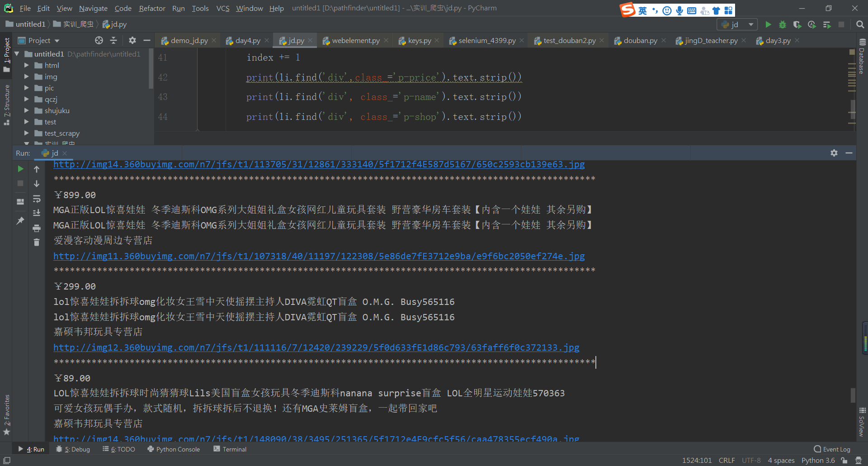
Task: Click the Run console vertical scrollbar thumb
Action: click(x=853, y=395)
